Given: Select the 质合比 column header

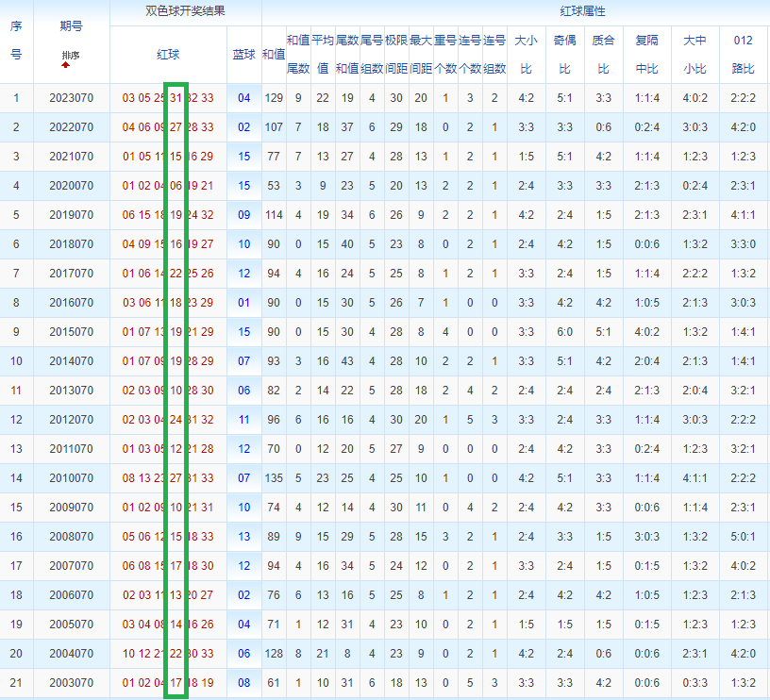Looking at the screenshot, I should click(x=604, y=55).
